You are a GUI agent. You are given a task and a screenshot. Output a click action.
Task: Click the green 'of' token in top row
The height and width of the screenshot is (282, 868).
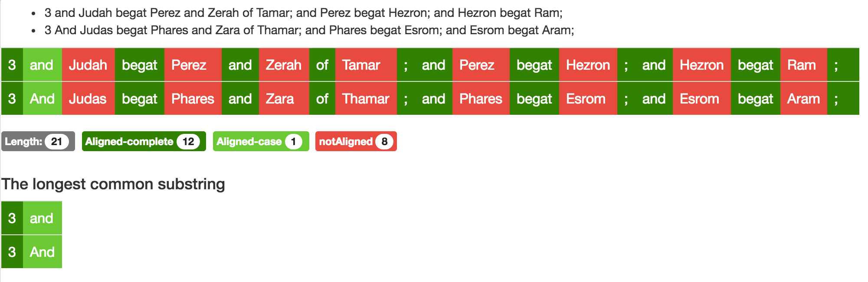click(322, 65)
